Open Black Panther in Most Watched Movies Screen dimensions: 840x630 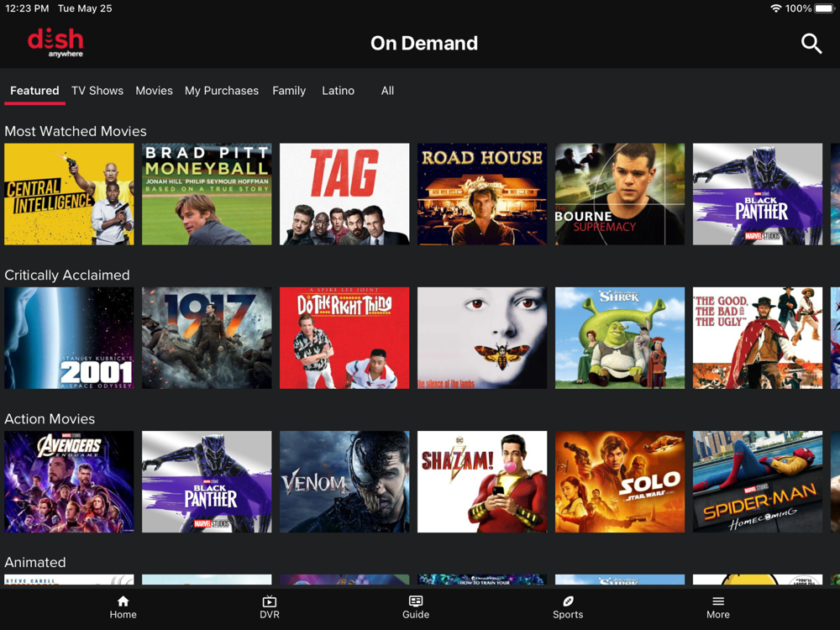click(x=758, y=194)
